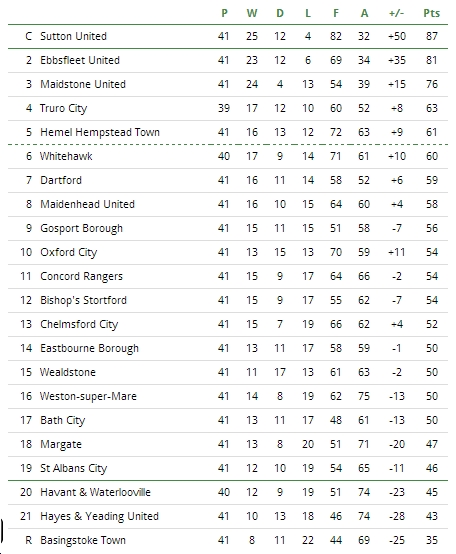Click the +/- goal difference header
This screenshot has height=554, width=456.
pyautogui.click(x=396, y=13)
